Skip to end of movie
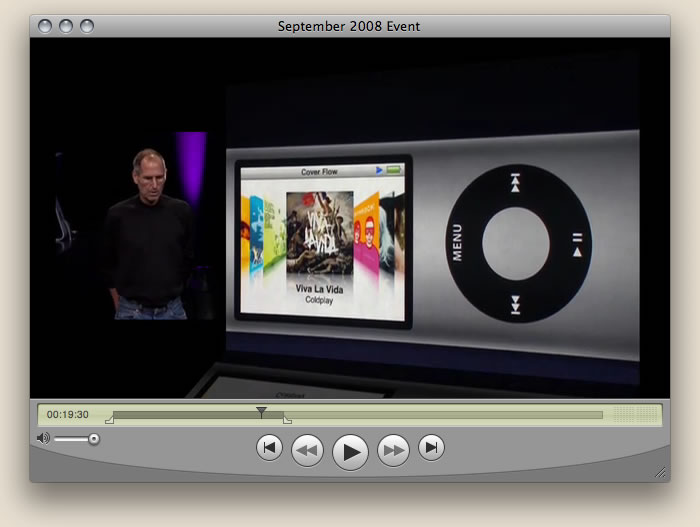Viewport: 700px width, 527px height. [431, 448]
